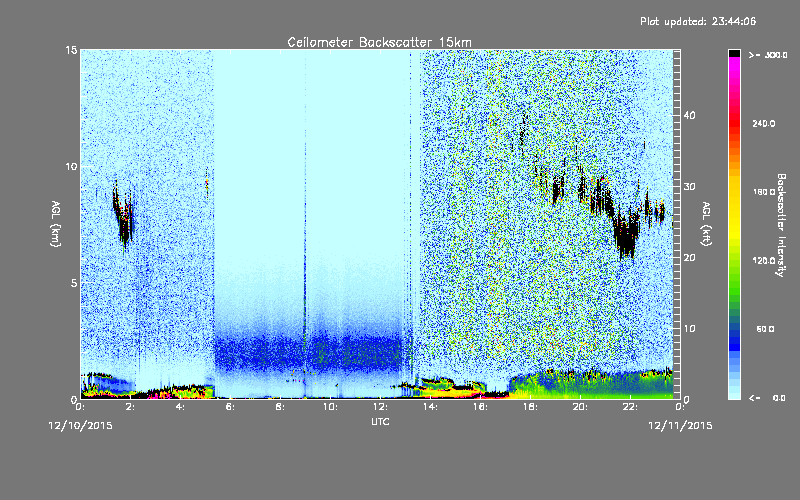This screenshot has width=800, height=500.
Task: Click the '20:' hour tick on time axis
Action: pos(580,407)
